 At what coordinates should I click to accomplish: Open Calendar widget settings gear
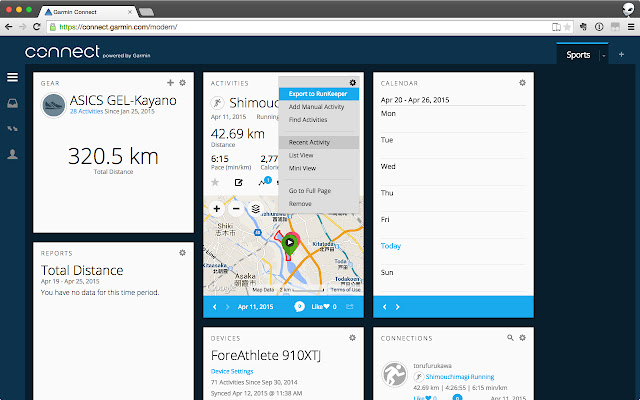click(x=522, y=83)
